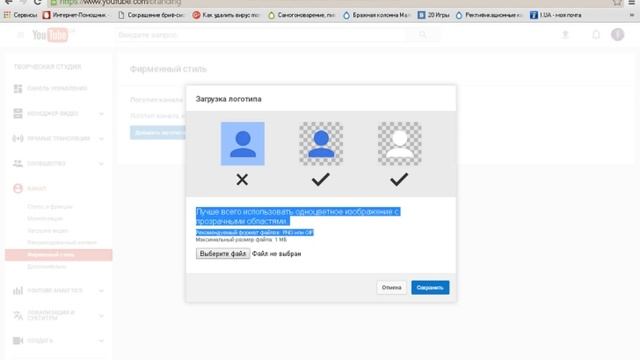Select the highlighted Фирменный стиль item
This screenshot has height=360, width=640.
coord(58,255)
